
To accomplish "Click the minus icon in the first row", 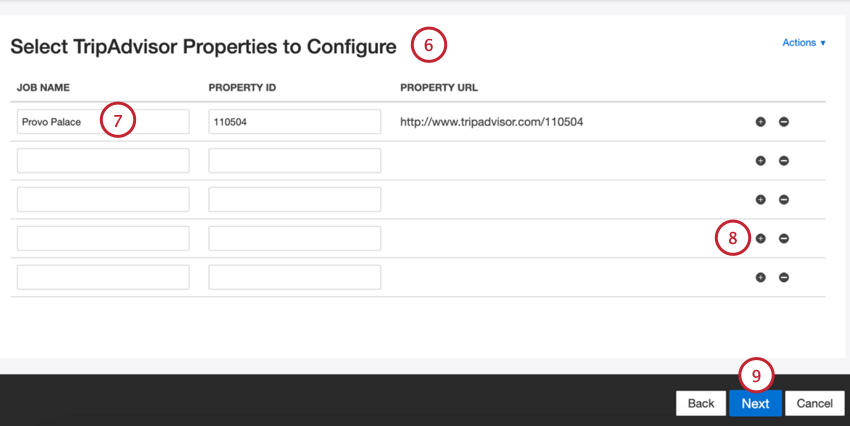I will click(784, 122).
